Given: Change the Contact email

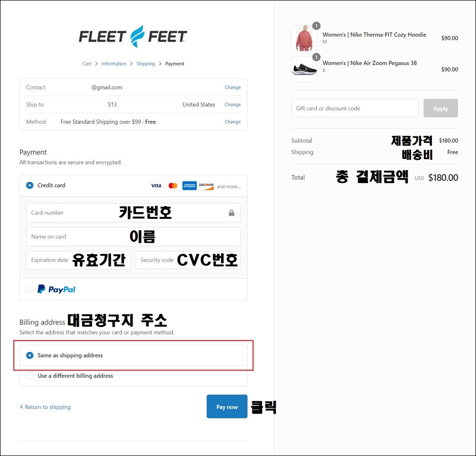Looking at the screenshot, I should [233, 87].
